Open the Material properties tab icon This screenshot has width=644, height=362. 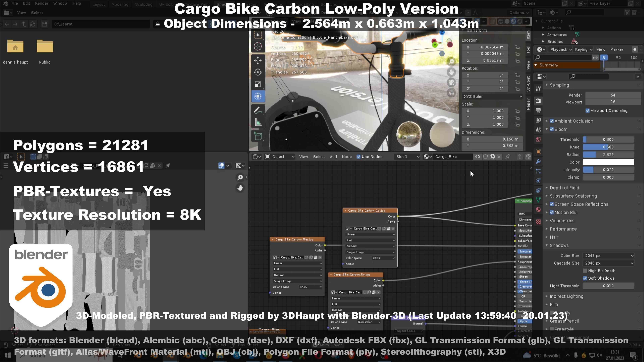point(538,209)
